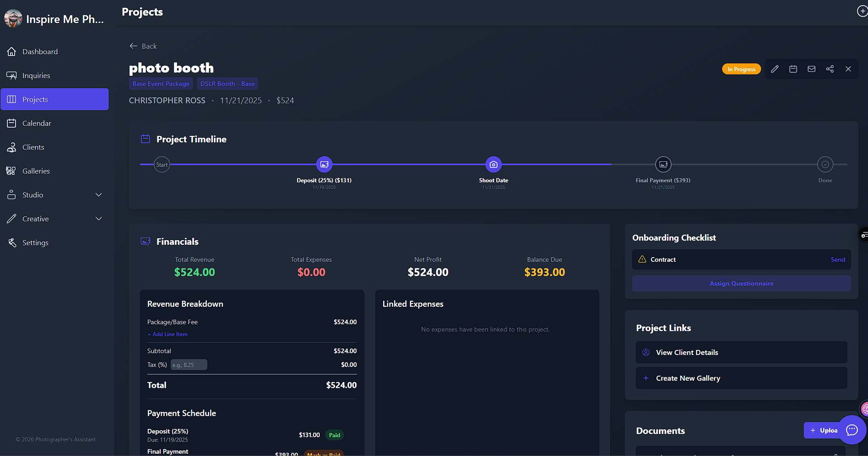Click the Paid badge for Deposit

pyautogui.click(x=334, y=435)
